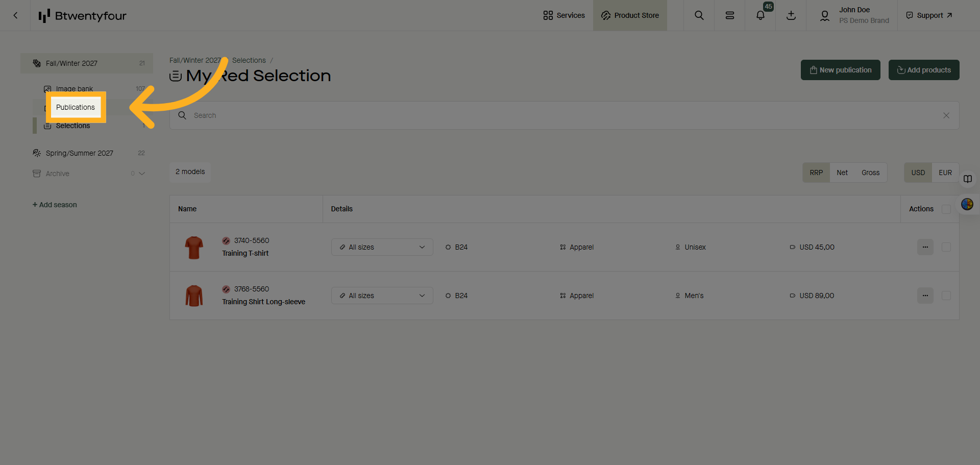Collapse the Archive section chevron

[143, 174]
